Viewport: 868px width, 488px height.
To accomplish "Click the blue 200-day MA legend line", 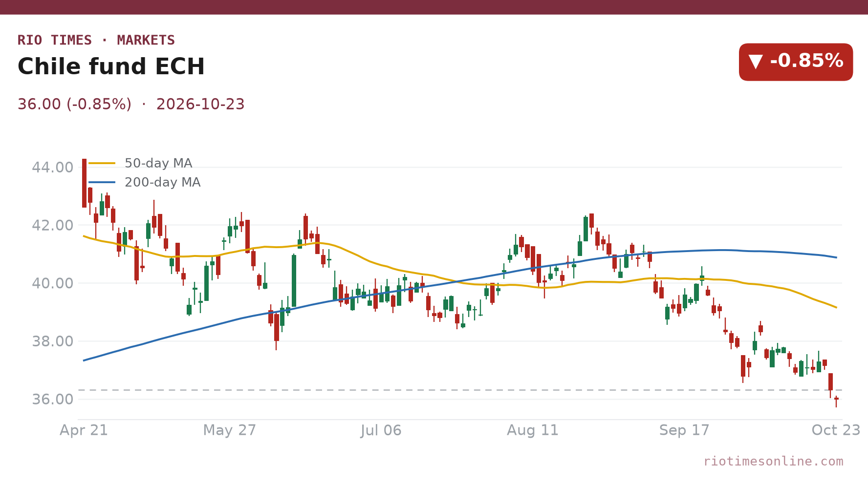I will (102, 182).
